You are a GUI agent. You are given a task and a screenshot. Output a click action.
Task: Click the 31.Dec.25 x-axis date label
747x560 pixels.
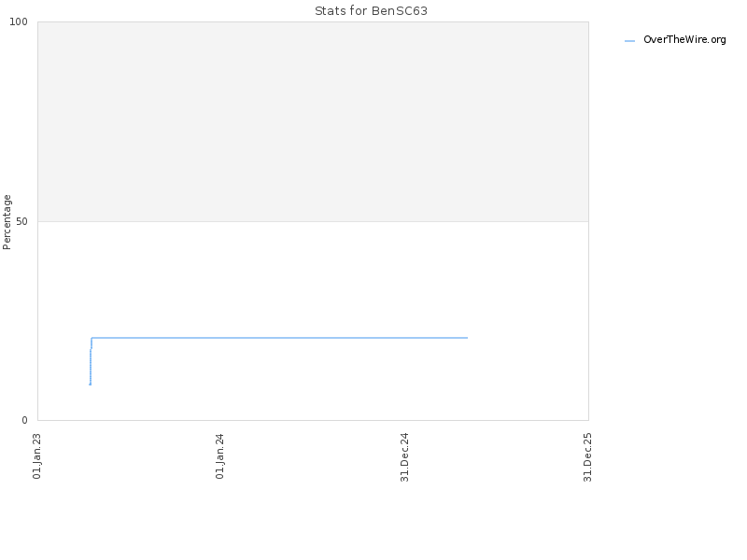click(x=587, y=457)
